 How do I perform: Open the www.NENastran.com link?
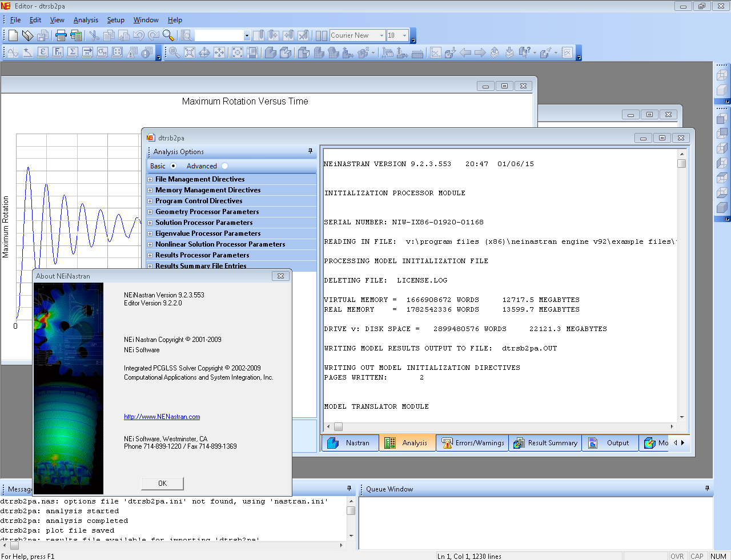162,417
